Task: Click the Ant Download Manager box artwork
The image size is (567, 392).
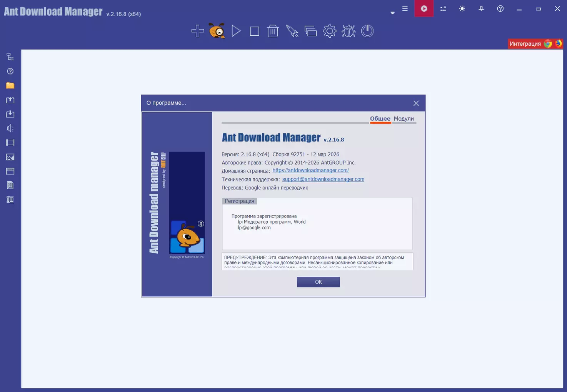Action: [x=187, y=203]
